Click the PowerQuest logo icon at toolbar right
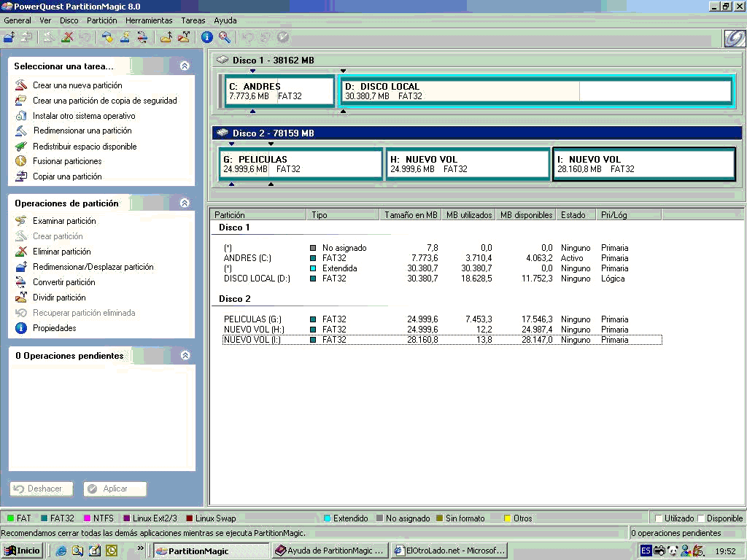This screenshot has width=747, height=560. point(735,38)
